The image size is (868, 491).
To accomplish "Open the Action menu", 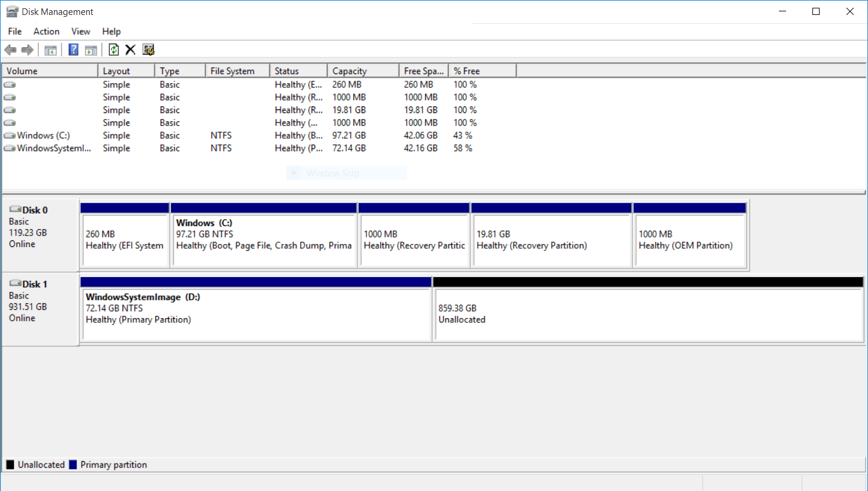I will (x=46, y=31).
